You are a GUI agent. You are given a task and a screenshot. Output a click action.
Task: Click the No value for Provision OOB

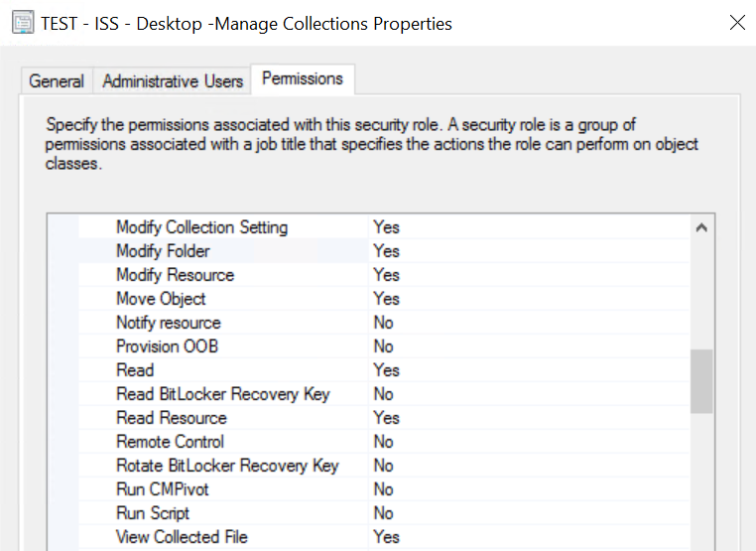point(384,346)
